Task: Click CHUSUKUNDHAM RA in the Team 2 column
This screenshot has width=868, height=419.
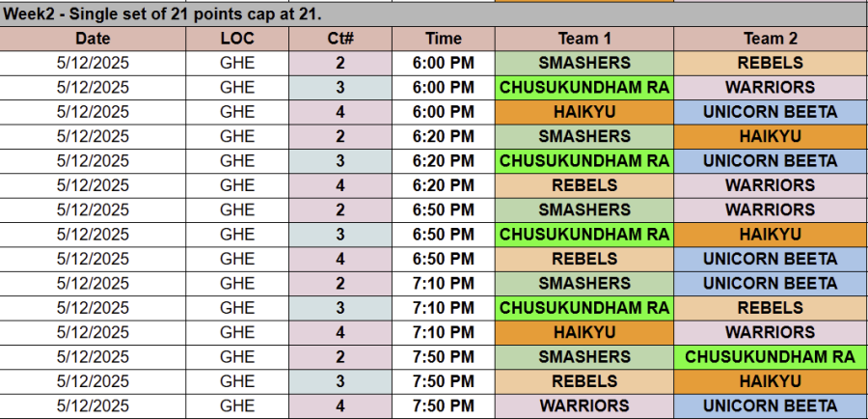Action: [x=770, y=356]
